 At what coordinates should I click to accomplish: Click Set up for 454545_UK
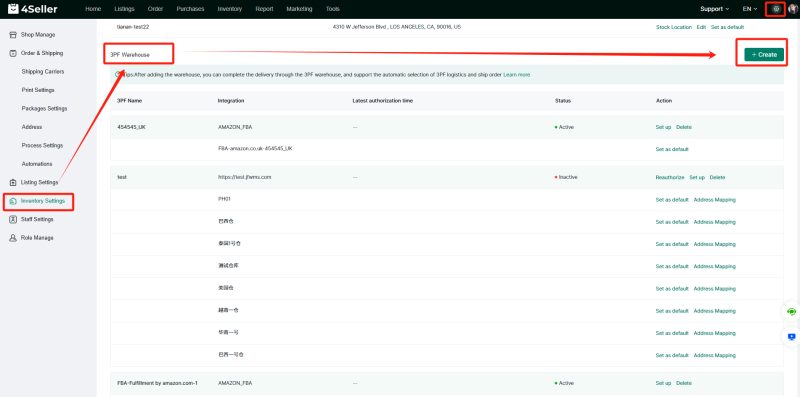[x=663, y=127]
